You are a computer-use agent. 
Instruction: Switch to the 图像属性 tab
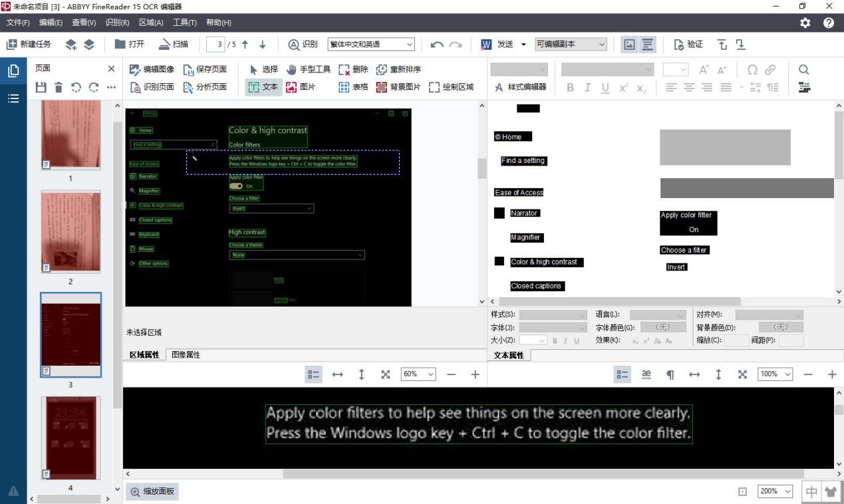(186, 355)
